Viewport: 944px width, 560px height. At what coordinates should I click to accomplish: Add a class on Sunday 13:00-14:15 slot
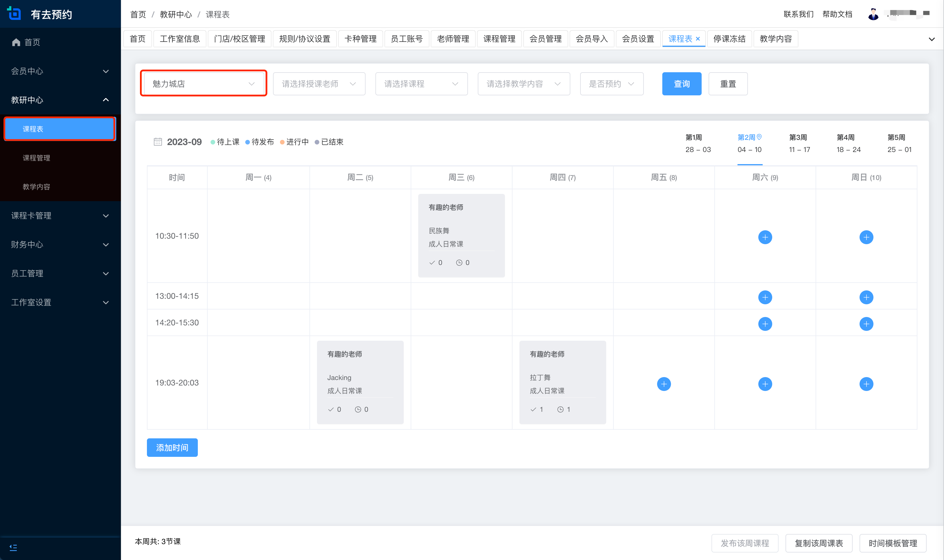pyautogui.click(x=866, y=297)
